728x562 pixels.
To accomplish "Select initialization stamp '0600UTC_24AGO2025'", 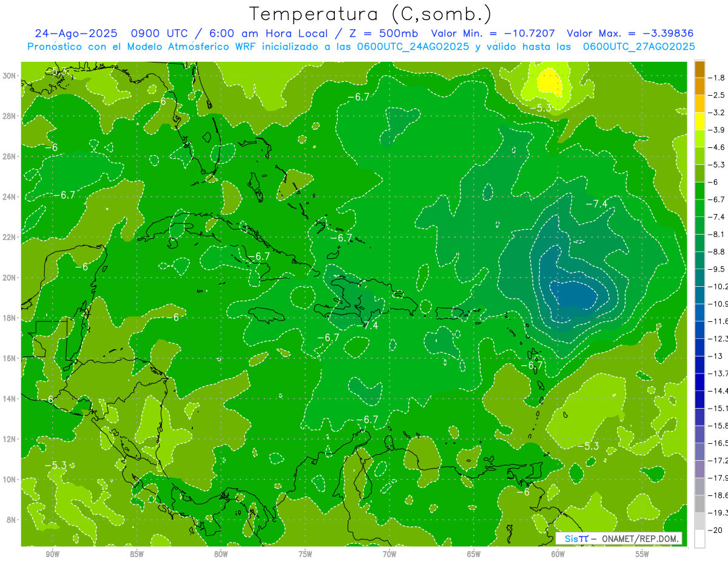I will pos(412,47).
